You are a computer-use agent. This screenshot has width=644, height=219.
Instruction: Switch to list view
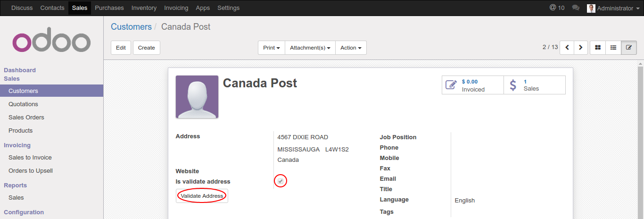point(613,47)
